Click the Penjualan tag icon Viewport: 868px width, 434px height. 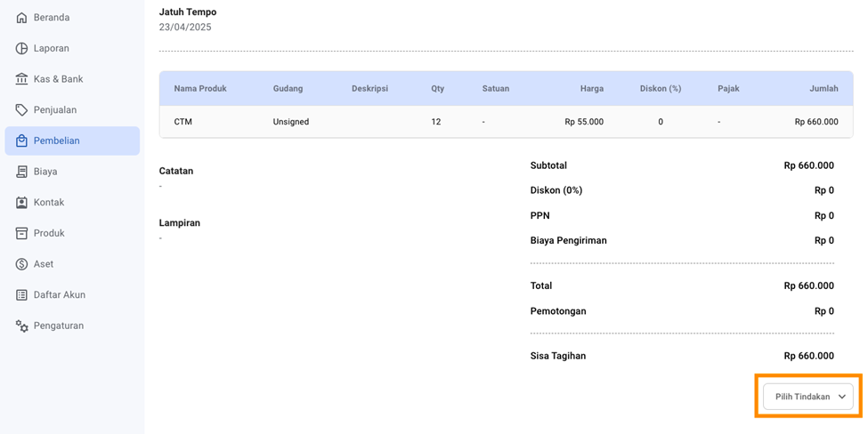pyautogui.click(x=22, y=109)
